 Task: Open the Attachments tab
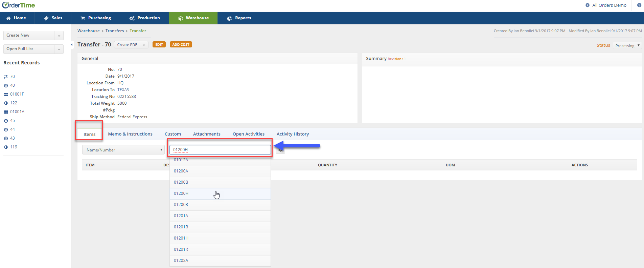tap(207, 134)
